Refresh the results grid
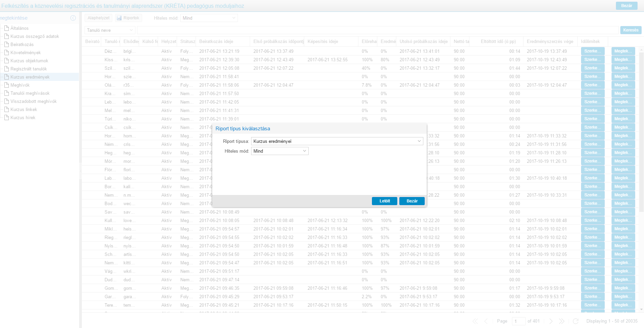 click(x=576, y=321)
